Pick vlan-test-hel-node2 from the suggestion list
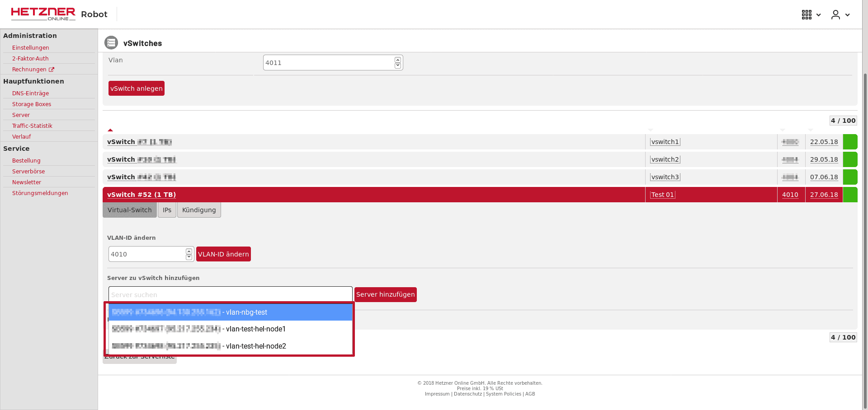868x410 pixels. pyautogui.click(x=231, y=346)
